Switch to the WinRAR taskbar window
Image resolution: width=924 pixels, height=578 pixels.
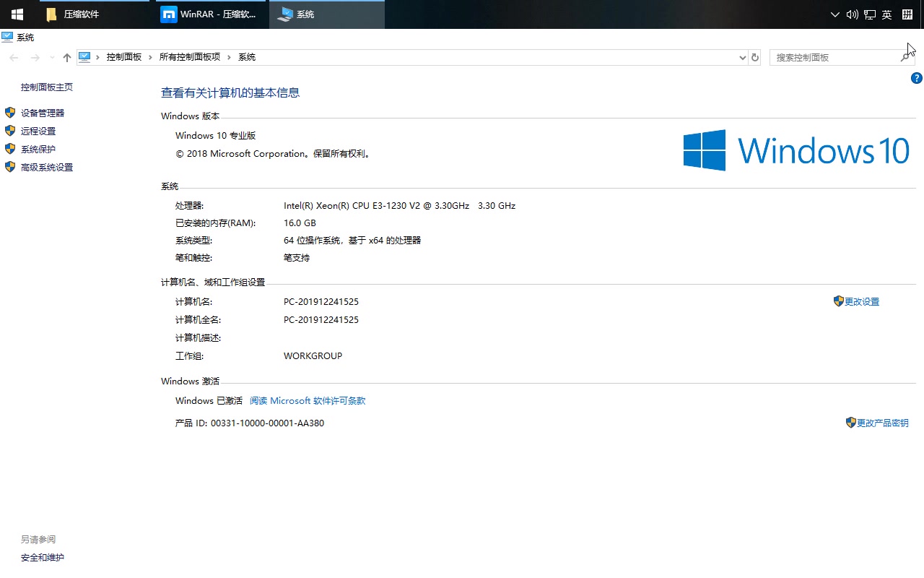click(x=209, y=14)
